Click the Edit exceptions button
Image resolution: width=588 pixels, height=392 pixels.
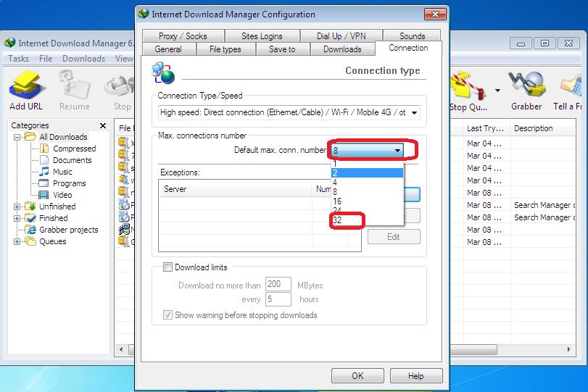[x=394, y=237]
